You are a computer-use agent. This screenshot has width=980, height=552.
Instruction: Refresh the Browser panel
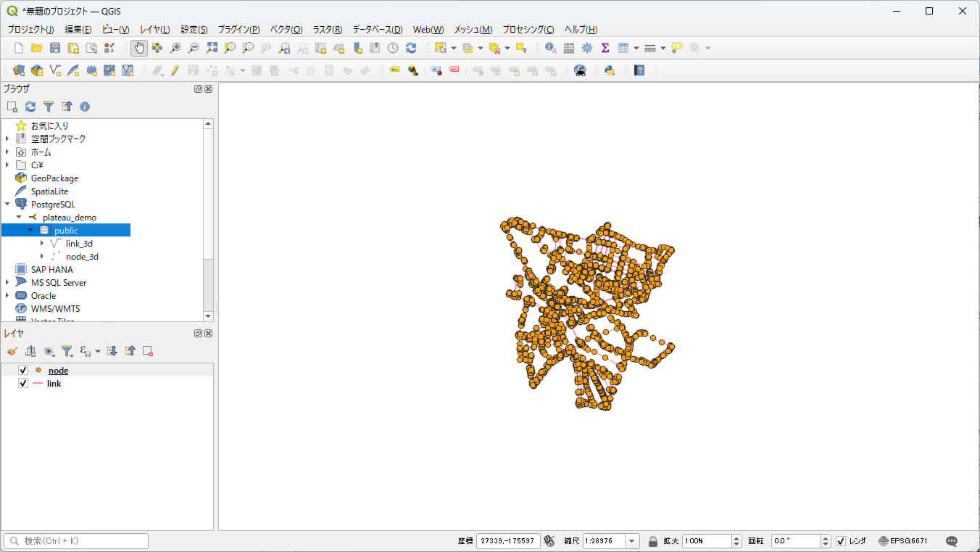tap(30, 107)
